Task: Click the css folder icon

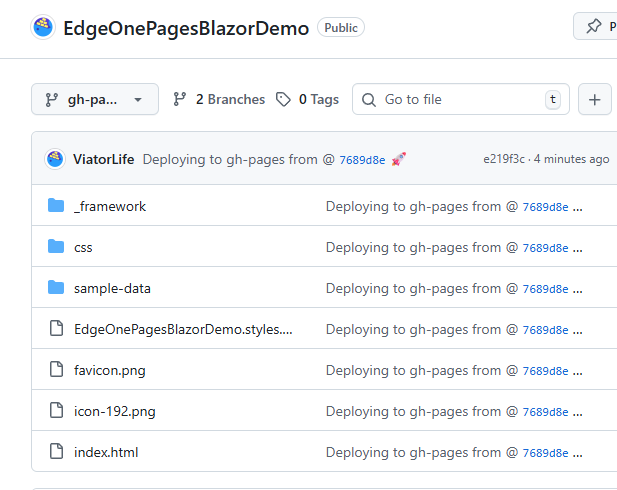Action: click(x=56, y=246)
